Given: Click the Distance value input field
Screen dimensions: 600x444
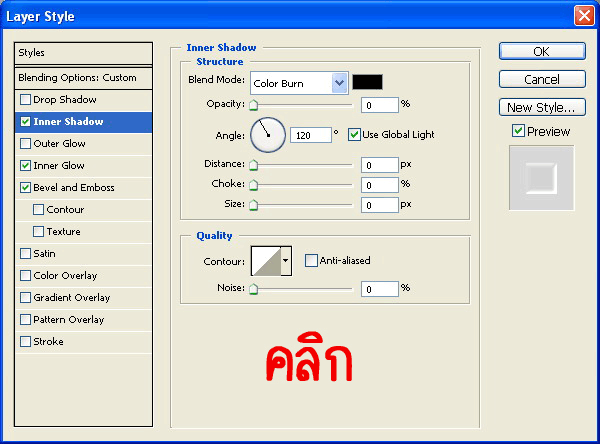Looking at the screenshot, I should point(380,165).
